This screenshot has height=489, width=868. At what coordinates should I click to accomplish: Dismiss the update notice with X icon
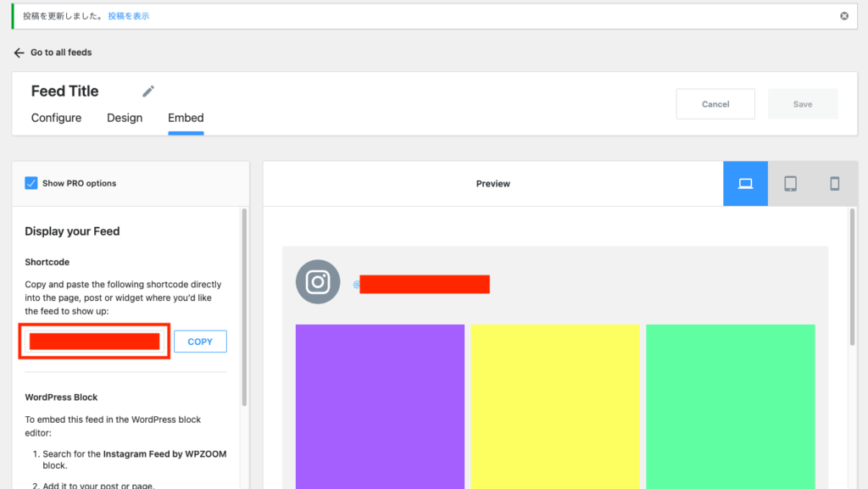click(x=843, y=16)
